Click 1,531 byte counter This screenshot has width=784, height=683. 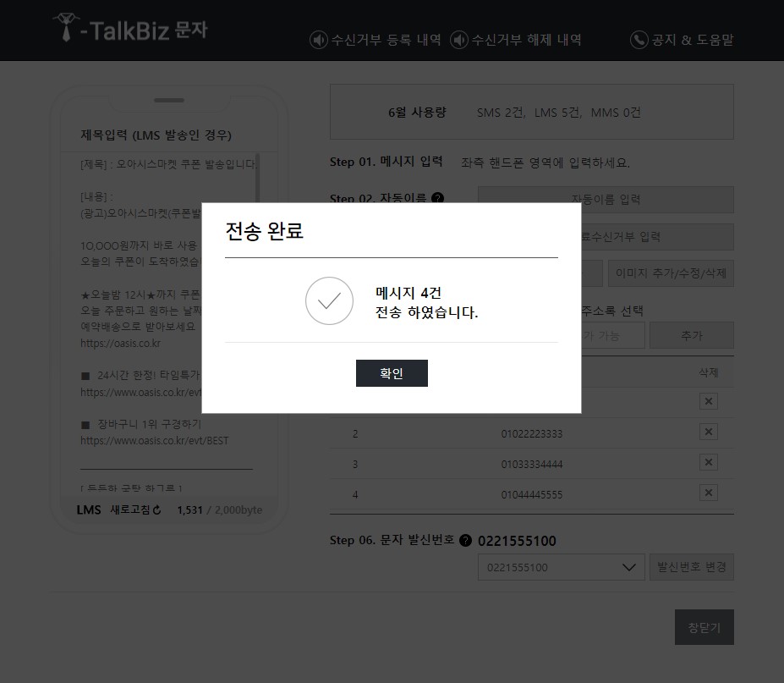pyautogui.click(x=190, y=509)
